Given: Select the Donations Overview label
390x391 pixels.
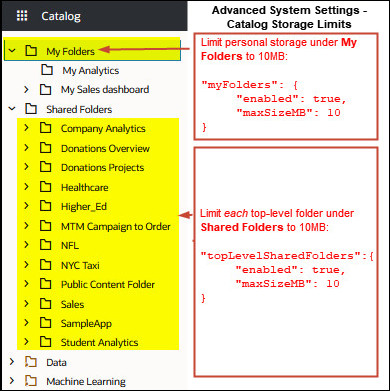Looking at the screenshot, I should coord(105,148).
